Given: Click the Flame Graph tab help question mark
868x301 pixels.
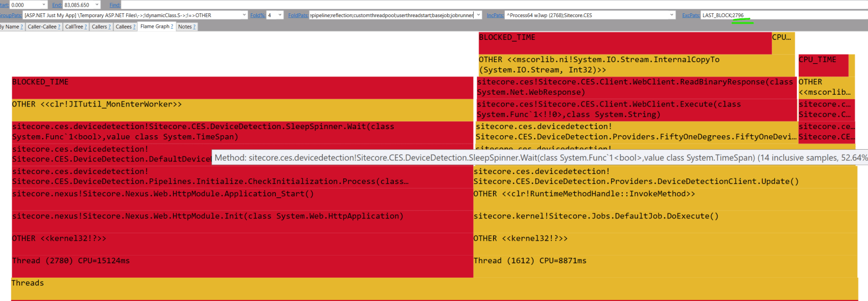Looking at the screenshot, I should tap(172, 27).
